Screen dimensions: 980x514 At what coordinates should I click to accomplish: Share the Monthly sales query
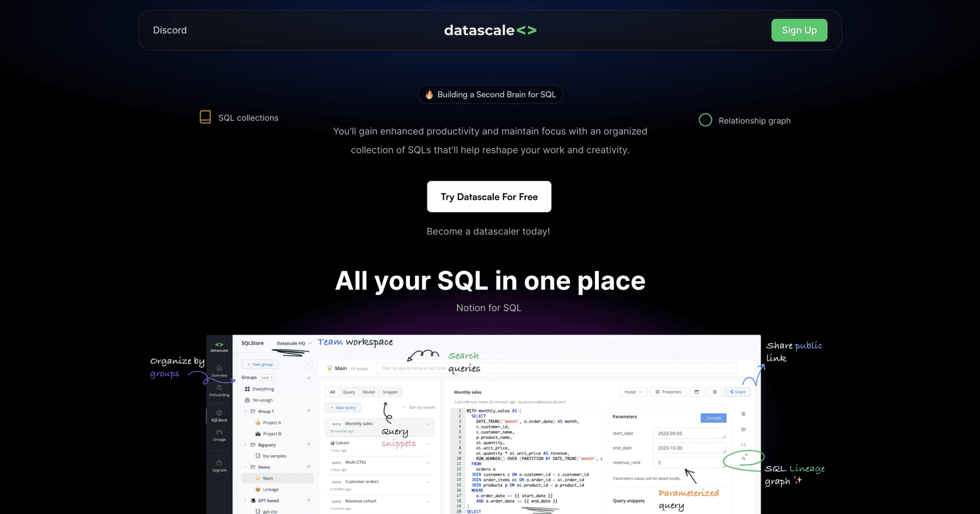pyautogui.click(x=737, y=392)
